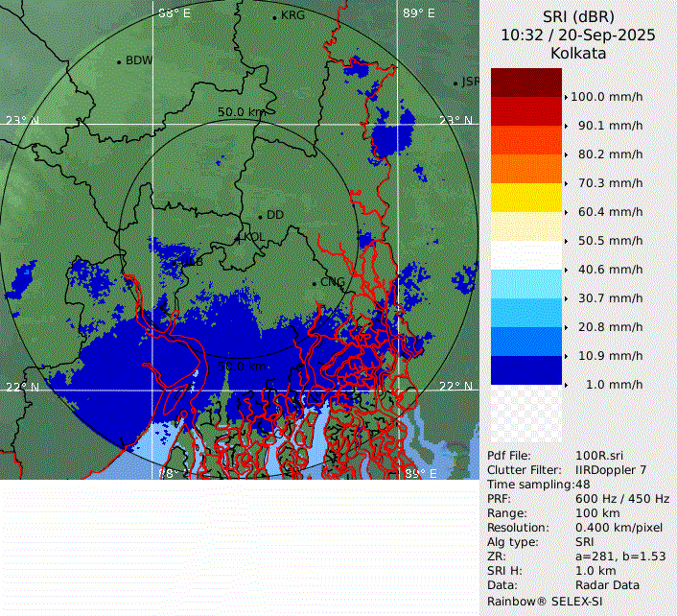
Task: Click the 89° E longitude label at top
Action: coord(418,13)
